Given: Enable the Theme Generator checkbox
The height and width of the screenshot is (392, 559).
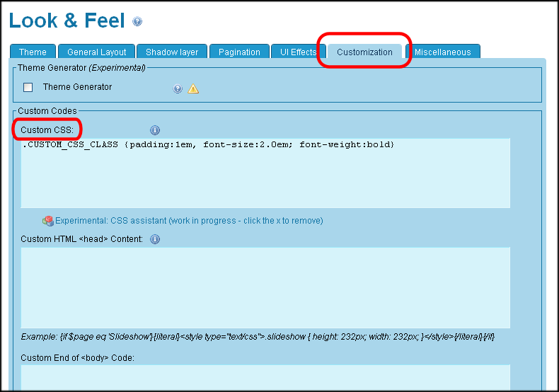Looking at the screenshot, I should [28, 88].
